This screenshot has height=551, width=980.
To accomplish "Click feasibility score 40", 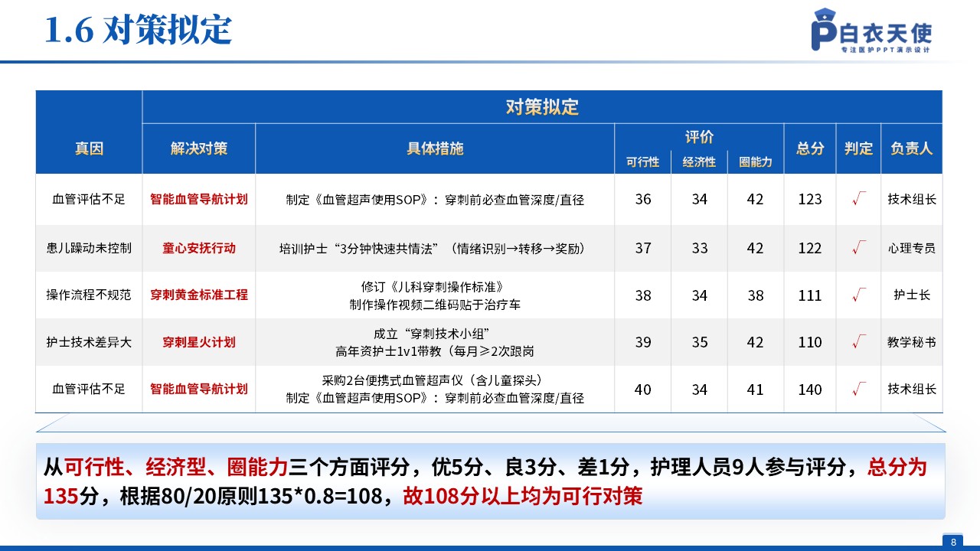I will tap(643, 390).
